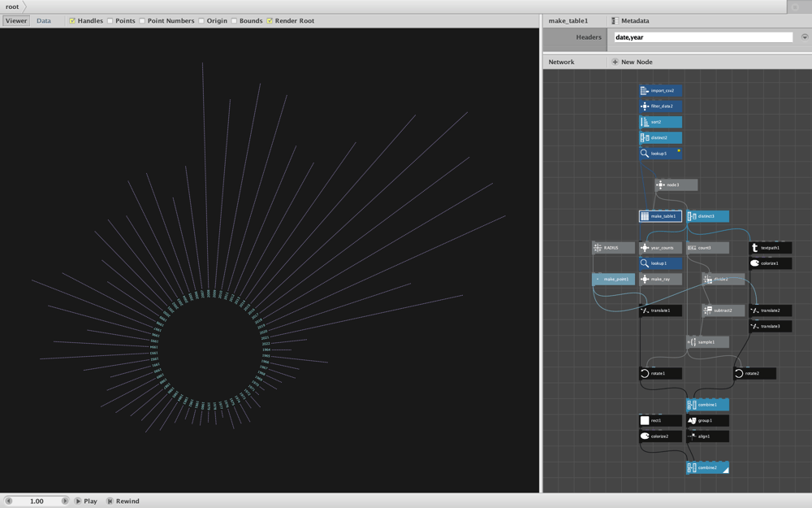812x508 pixels.
Task: Select the distinct3 node
Action: tap(707, 216)
